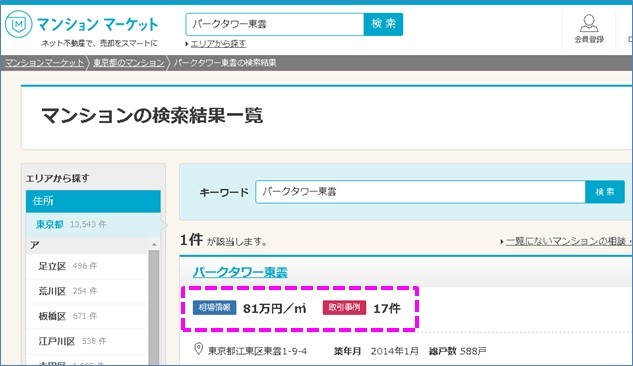Screen dimensions: 633x366
Task: Choose 荒川区 254件 in the ward list
Action: click(x=87, y=291)
